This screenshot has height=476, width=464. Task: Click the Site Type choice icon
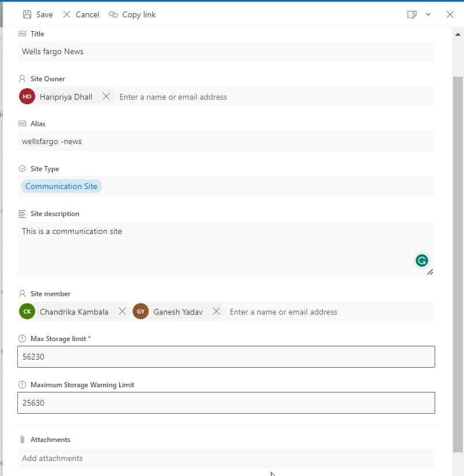click(22, 169)
